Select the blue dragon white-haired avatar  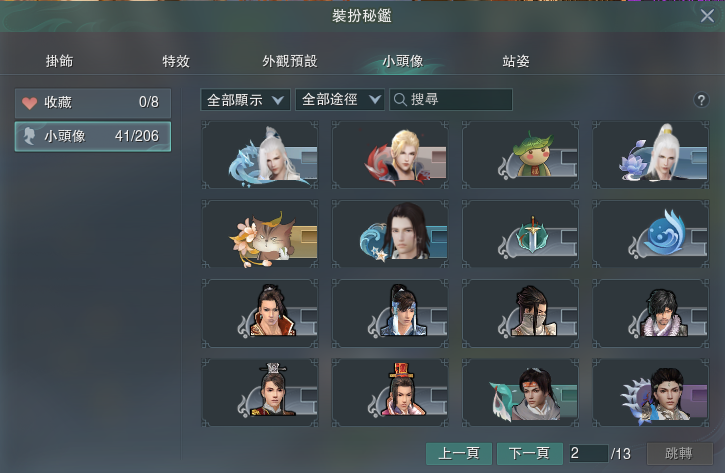coord(260,155)
